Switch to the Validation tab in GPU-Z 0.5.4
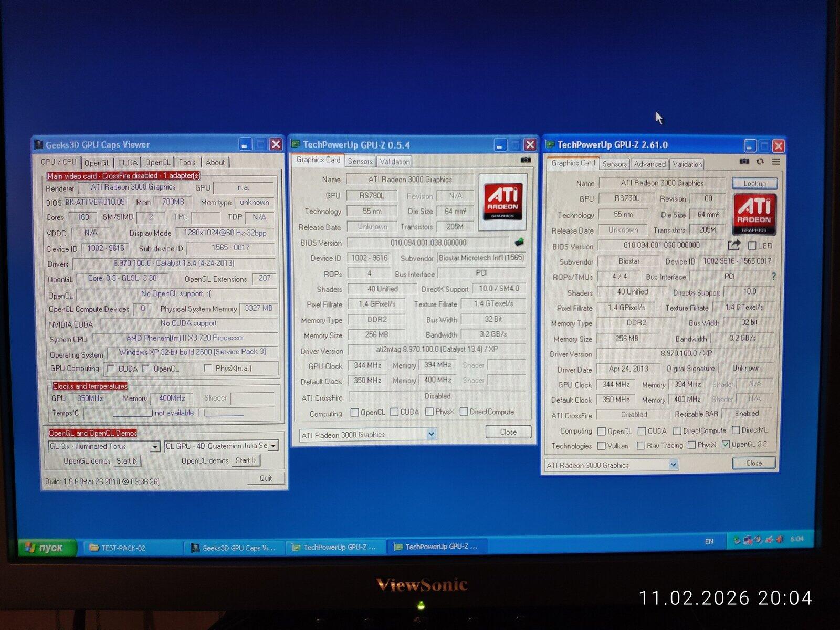The width and height of the screenshot is (840, 630). pyautogui.click(x=394, y=162)
